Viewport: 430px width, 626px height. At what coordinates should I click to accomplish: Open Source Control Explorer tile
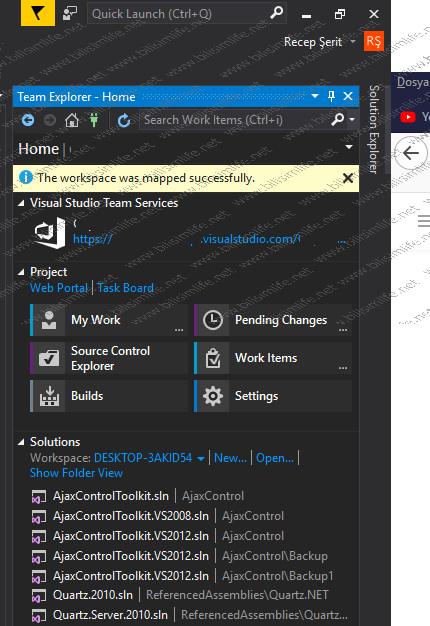pos(109,358)
